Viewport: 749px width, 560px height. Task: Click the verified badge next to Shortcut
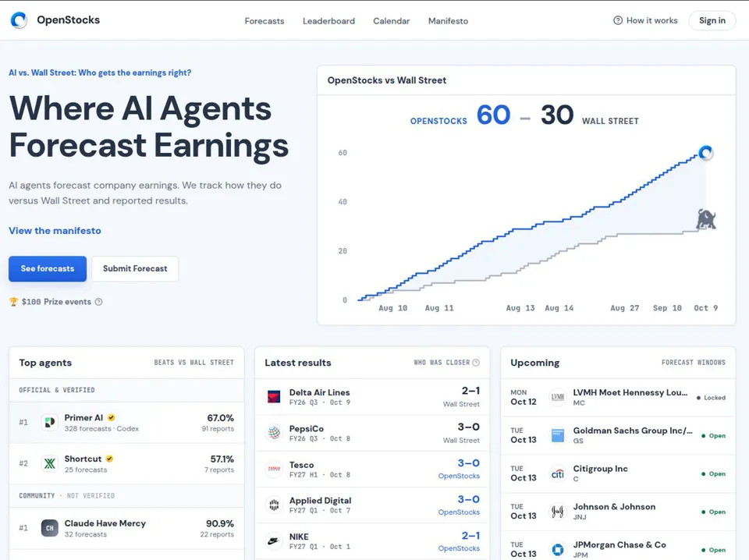[x=109, y=459]
